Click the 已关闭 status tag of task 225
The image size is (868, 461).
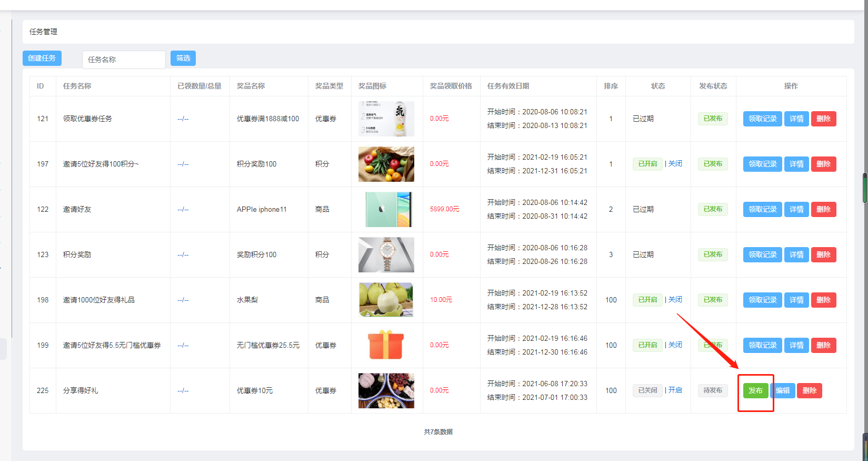coord(647,390)
